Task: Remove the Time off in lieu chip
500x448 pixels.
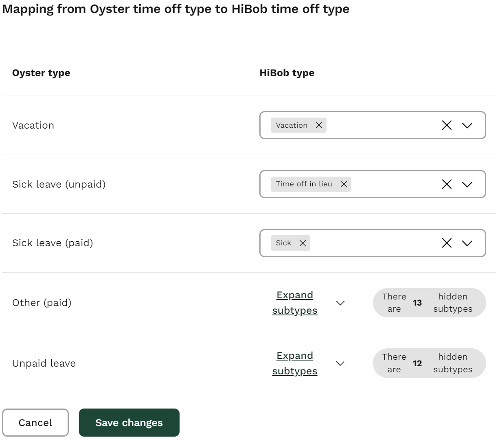Action: pyautogui.click(x=344, y=184)
